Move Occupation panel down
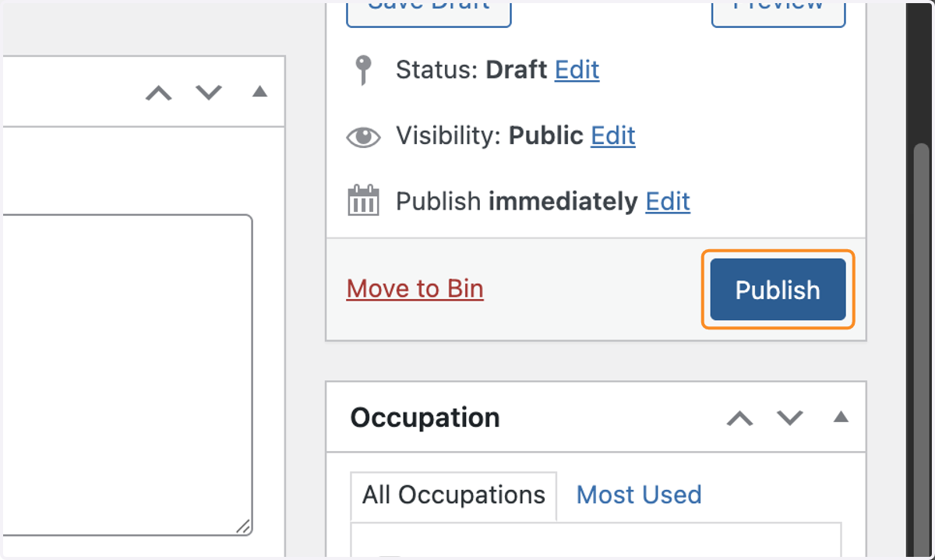 pyautogui.click(x=790, y=418)
